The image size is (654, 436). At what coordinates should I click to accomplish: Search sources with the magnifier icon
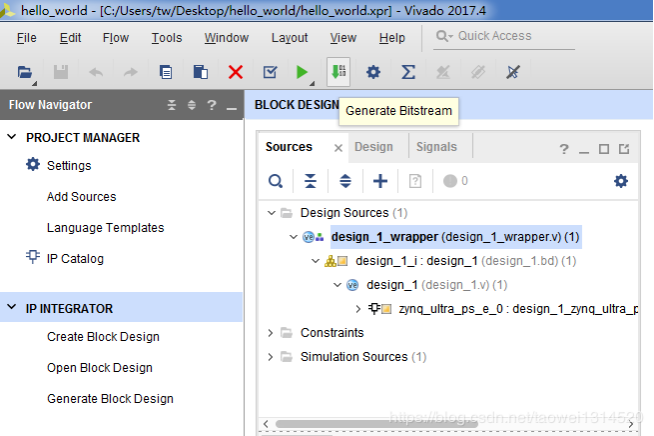click(276, 181)
